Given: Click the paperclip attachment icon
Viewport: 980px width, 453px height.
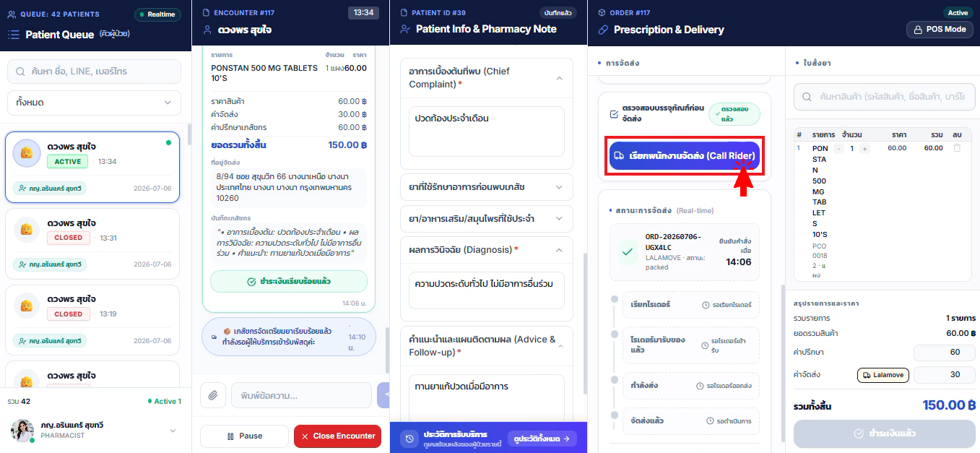Looking at the screenshot, I should (x=213, y=395).
